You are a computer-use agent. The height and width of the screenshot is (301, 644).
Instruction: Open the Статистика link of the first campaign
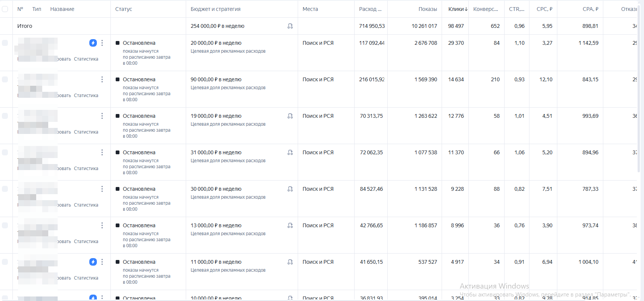[x=86, y=59]
